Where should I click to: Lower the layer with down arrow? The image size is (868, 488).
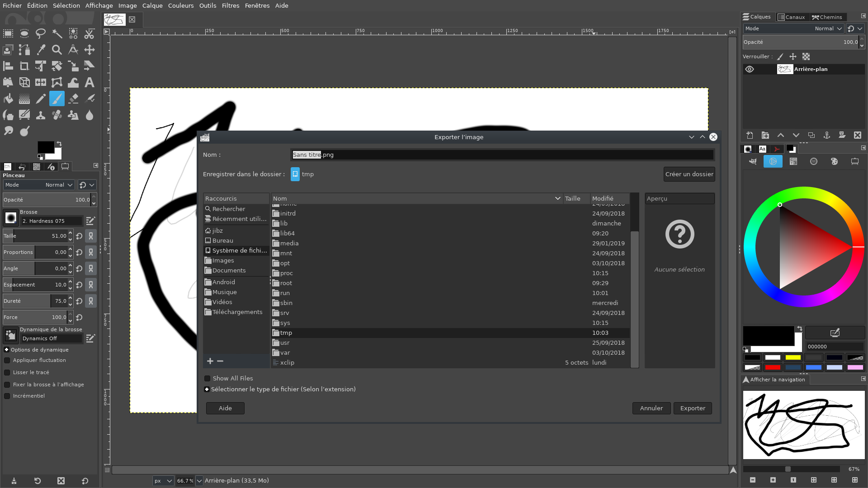pos(796,135)
